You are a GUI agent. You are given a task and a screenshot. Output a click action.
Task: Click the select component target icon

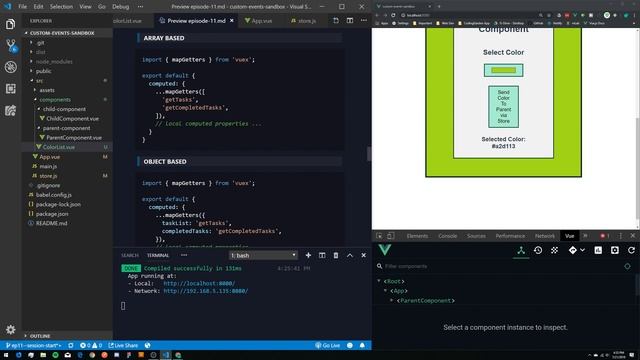click(627, 266)
